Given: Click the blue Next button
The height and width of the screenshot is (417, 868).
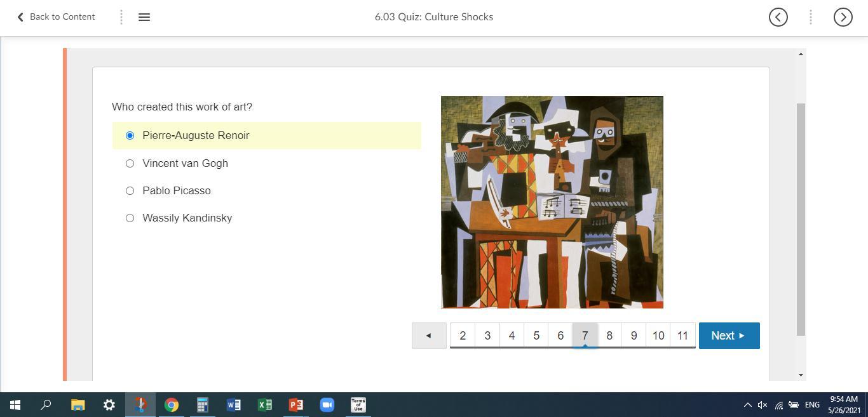Looking at the screenshot, I should 729,336.
